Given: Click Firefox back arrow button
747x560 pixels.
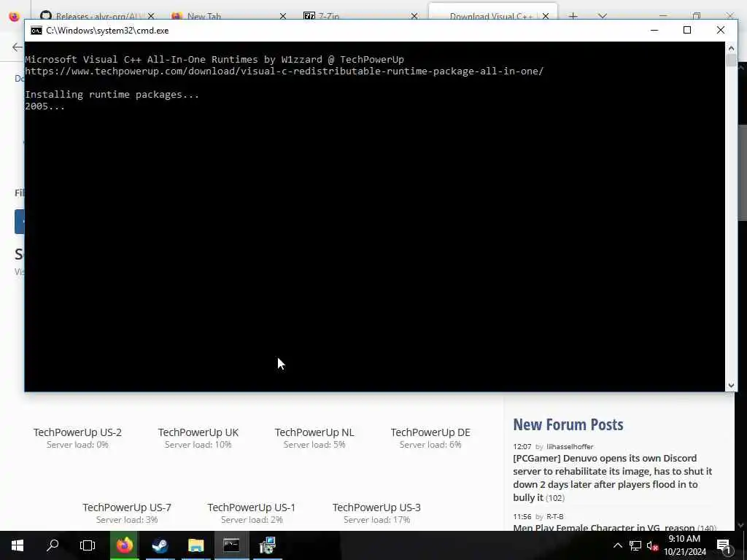Looking at the screenshot, I should 18,47.
